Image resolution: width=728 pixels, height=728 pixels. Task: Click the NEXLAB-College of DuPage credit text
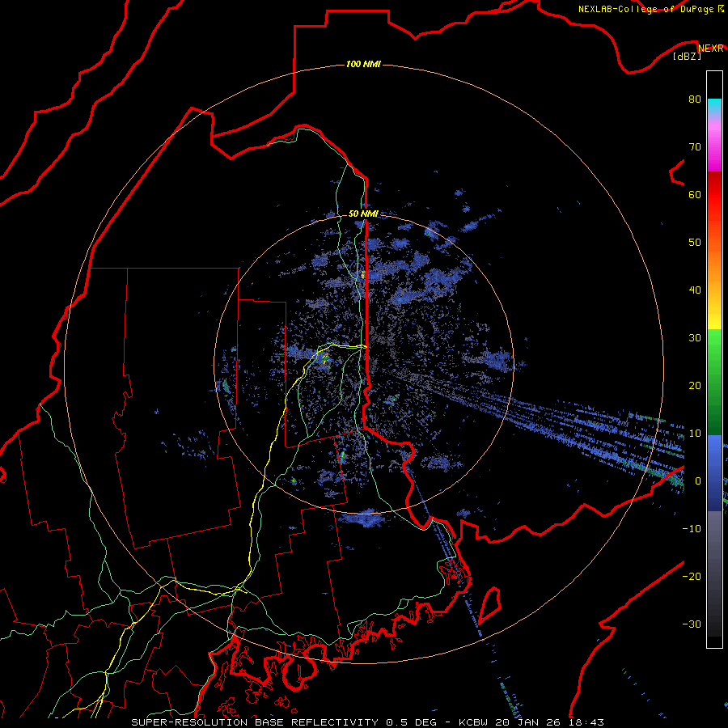(x=651, y=9)
